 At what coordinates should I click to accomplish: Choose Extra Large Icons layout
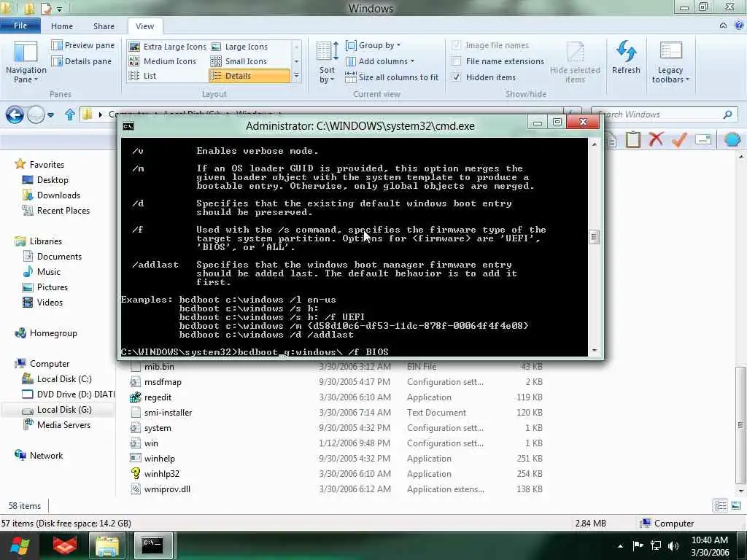click(x=168, y=47)
